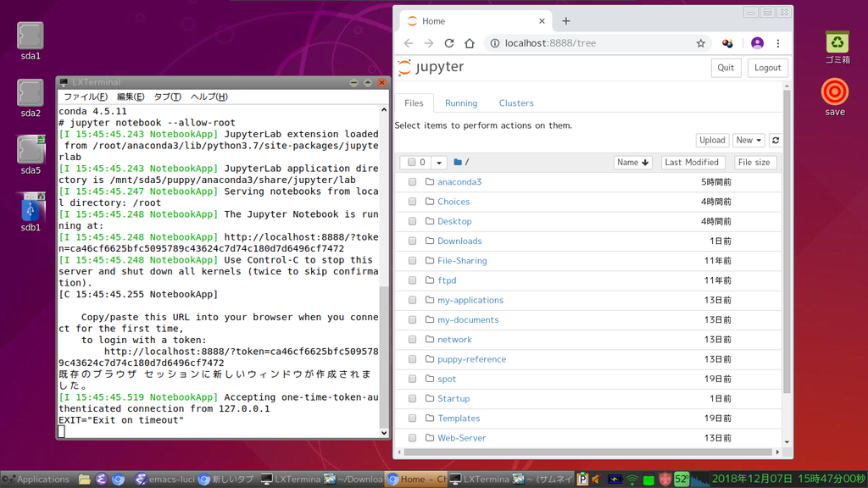Click the temperature 52° tray indicator

[x=682, y=480]
